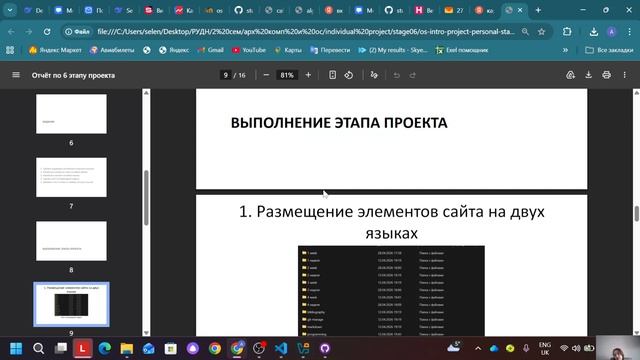Click the 81% zoom level field
Image resolution: width=640 pixels, height=360 pixels.
[287, 75]
